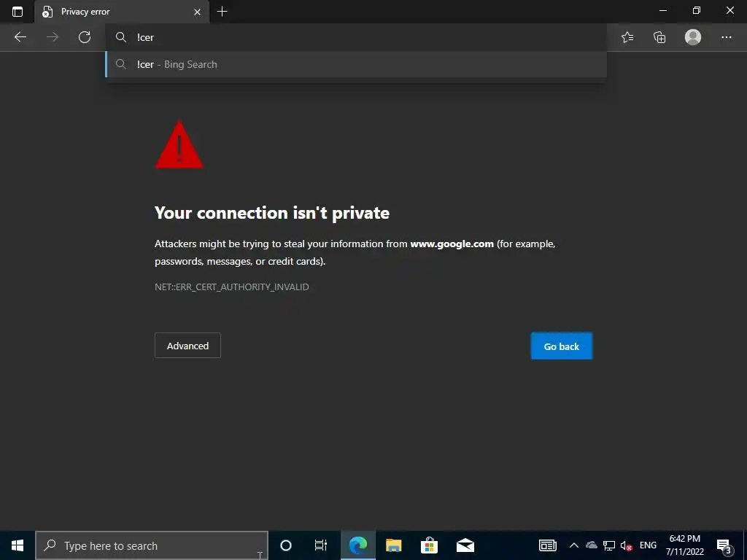The height and width of the screenshot is (560, 747).
Task: Show hidden system tray icons
Action: click(x=574, y=545)
